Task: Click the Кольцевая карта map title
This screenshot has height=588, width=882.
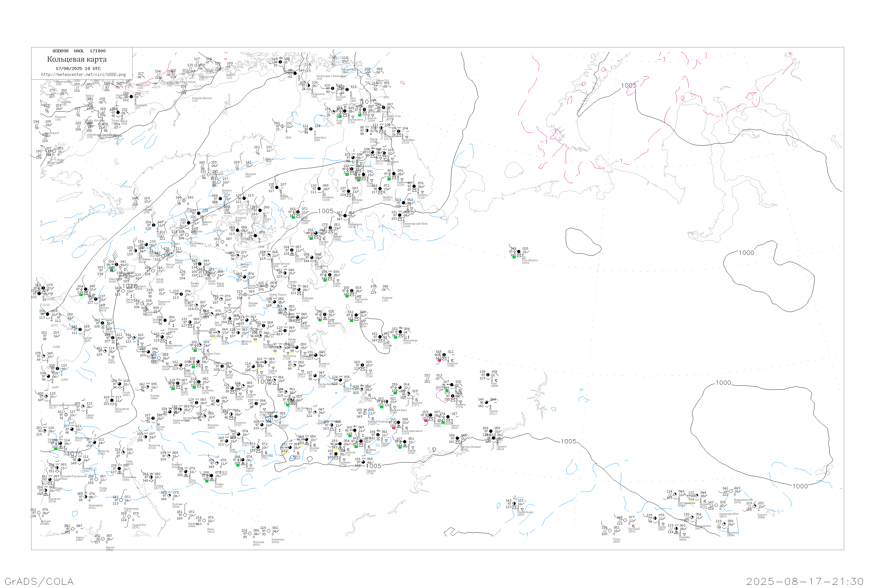Action: (x=77, y=59)
